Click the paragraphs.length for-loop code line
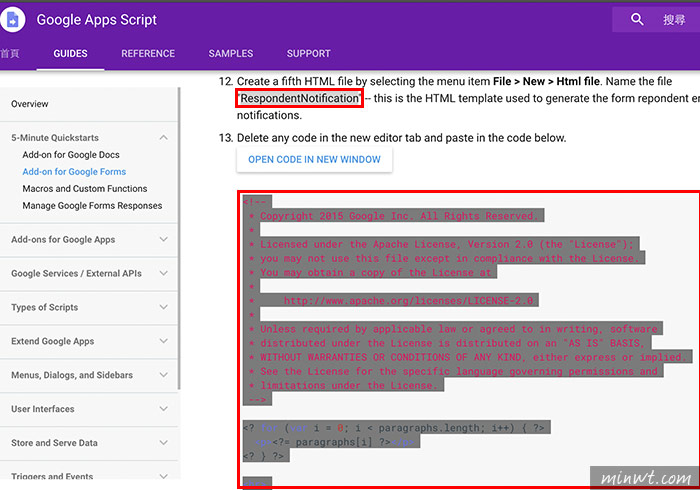 [x=396, y=428]
